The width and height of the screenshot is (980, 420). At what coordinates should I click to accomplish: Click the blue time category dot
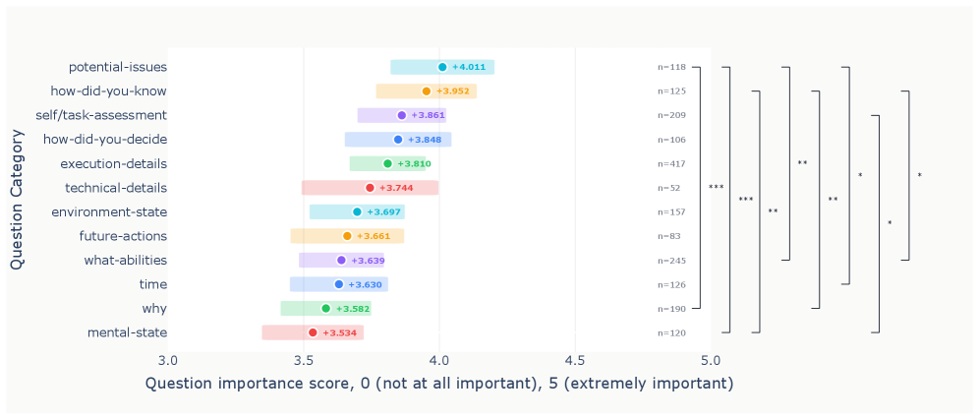(339, 284)
